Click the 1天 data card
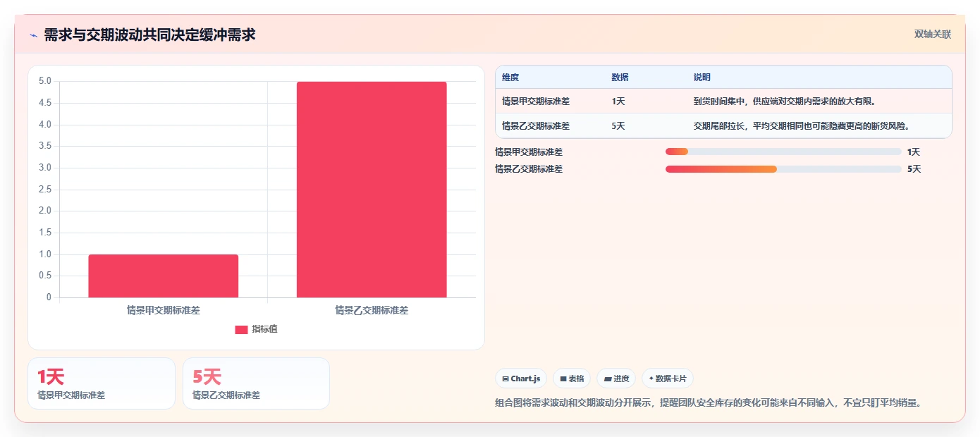 (x=102, y=383)
